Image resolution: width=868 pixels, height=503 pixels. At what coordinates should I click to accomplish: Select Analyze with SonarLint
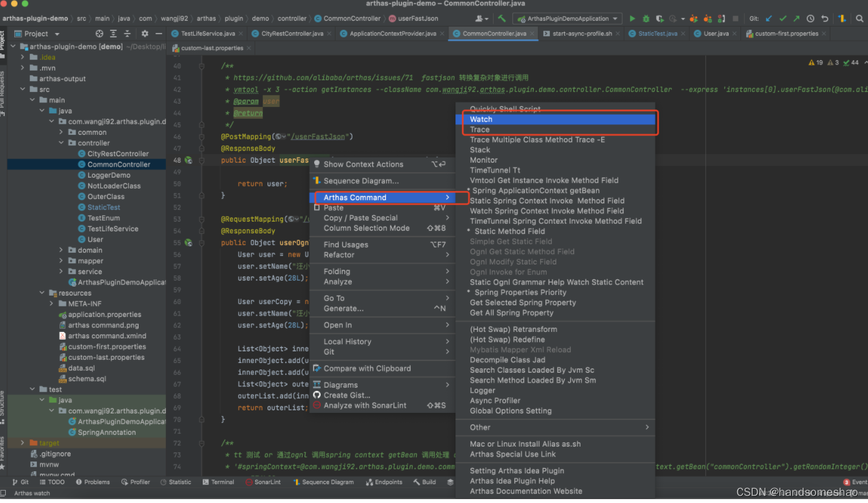pos(382,406)
